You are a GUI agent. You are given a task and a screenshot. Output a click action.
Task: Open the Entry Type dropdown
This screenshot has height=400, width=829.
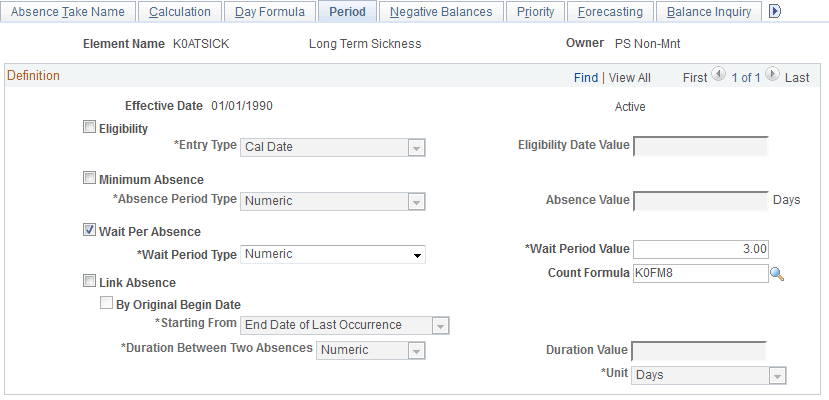pos(334,147)
